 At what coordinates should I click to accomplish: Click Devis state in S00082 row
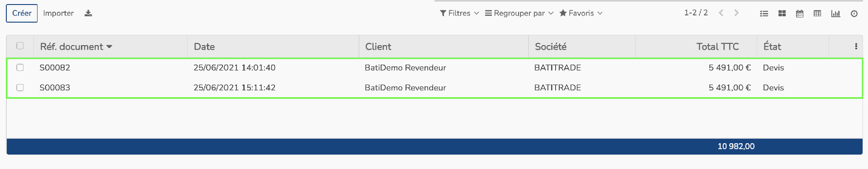[x=774, y=68]
